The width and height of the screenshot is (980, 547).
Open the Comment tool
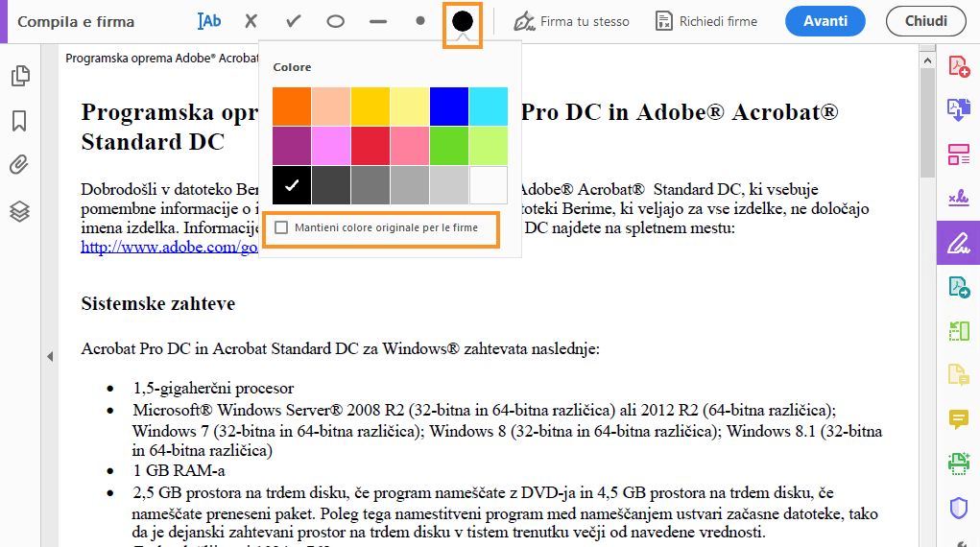(959, 418)
